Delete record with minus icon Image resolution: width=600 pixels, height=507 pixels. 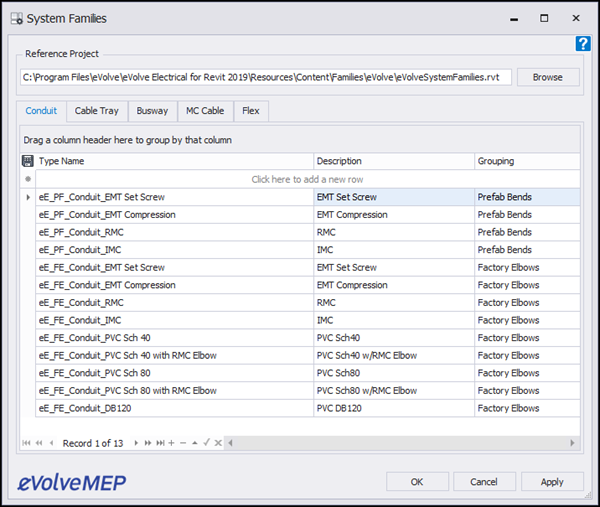tap(183, 443)
